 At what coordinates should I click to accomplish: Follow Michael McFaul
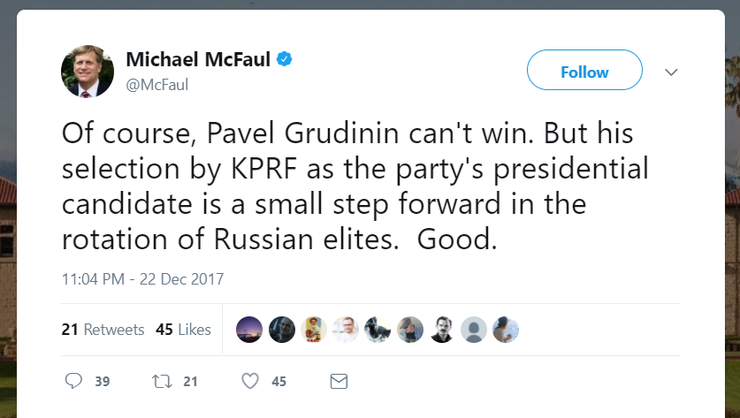tap(584, 72)
